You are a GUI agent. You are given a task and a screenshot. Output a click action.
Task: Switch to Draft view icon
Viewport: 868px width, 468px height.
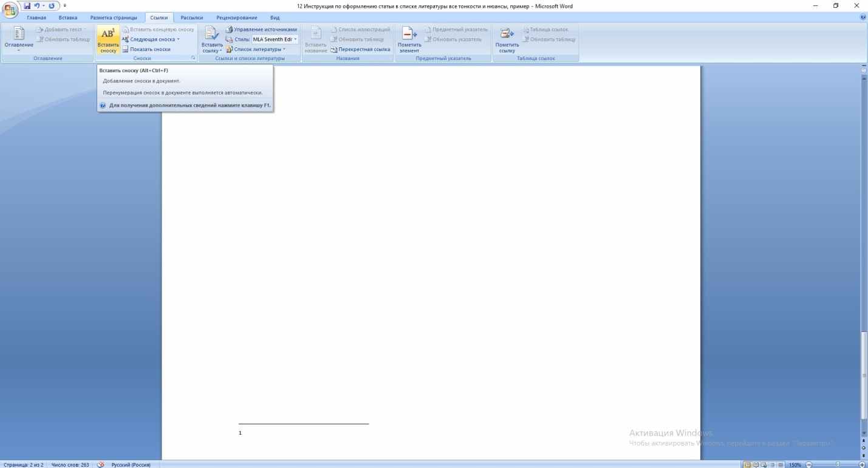coord(781,464)
